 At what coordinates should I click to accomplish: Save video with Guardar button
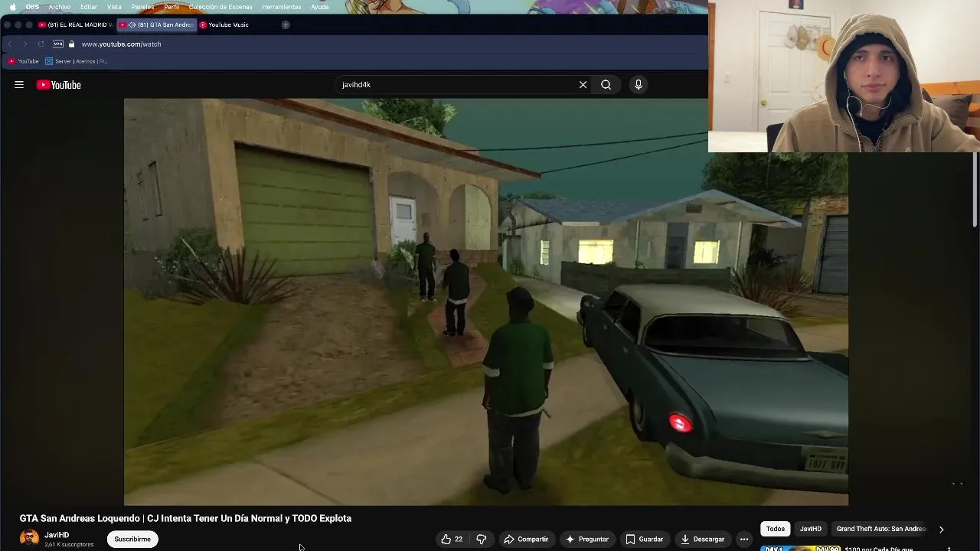coord(644,539)
